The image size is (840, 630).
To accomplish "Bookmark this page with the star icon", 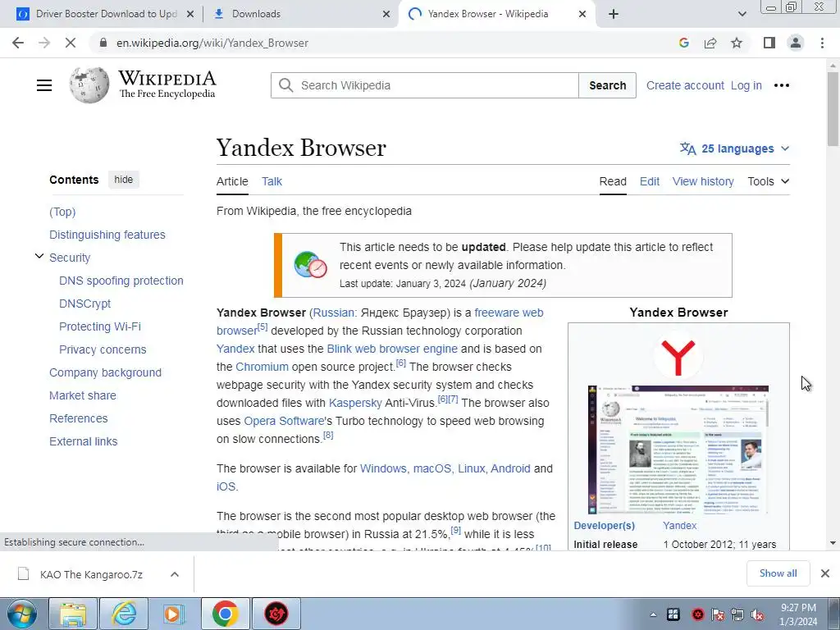I will pos(737,43).
